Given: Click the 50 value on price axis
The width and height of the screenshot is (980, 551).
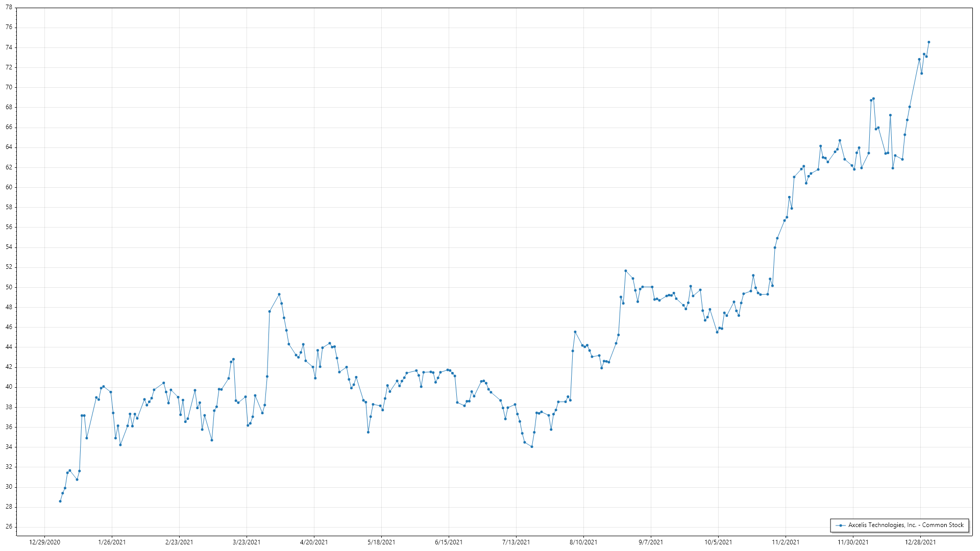Looking at the screenshot, I should (x=9, y=287).
